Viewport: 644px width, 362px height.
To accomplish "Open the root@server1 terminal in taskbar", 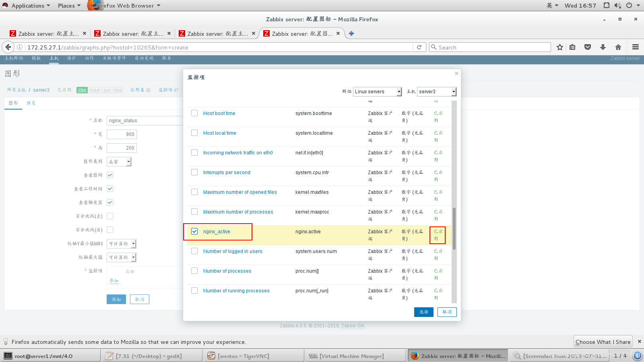I will (51, 356).
